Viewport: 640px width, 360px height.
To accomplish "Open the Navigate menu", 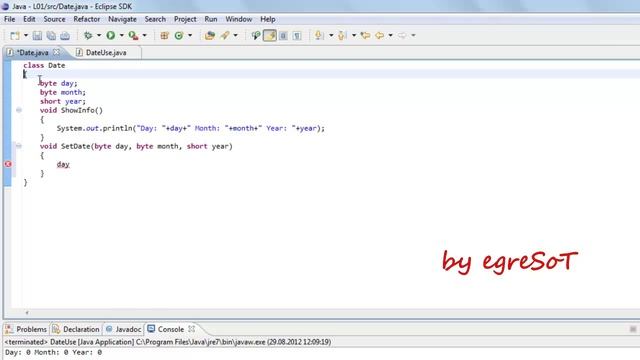I will (x=122, y=19).
